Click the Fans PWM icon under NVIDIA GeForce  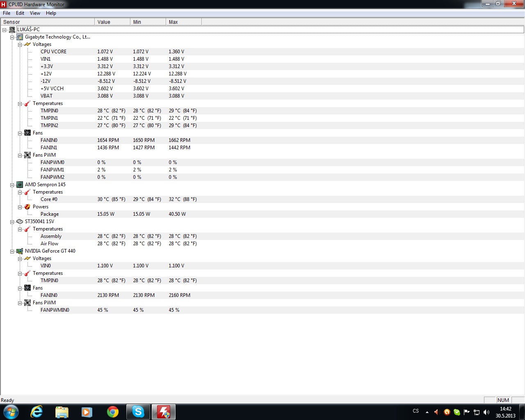[x=27, y=303]
